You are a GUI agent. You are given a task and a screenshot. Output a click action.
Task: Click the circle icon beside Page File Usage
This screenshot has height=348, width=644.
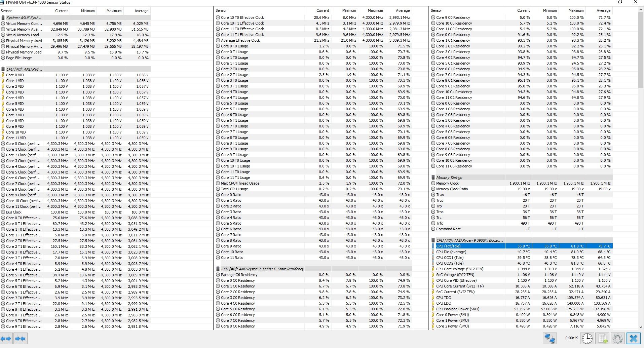click(3, 58)
